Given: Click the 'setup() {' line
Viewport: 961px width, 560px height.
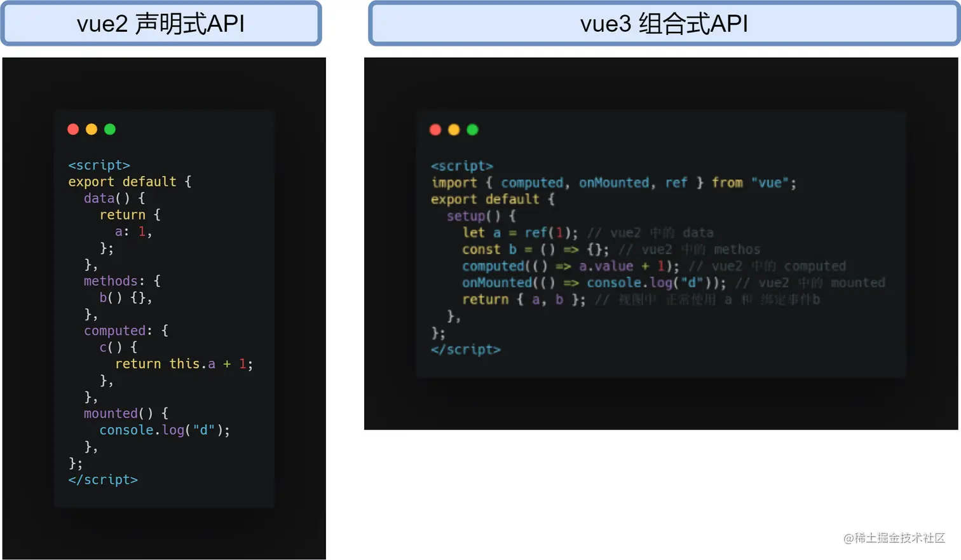Looking at the screenshot, I should pos(481,215).
